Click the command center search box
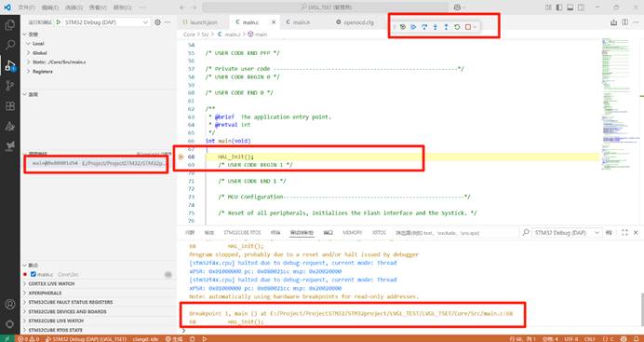Image resolution: width=644 pixels, height=342 pixels. click(x=326, y=7)
